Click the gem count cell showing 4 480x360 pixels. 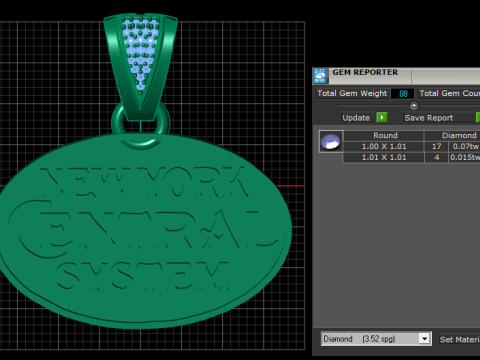coord(436,157)
